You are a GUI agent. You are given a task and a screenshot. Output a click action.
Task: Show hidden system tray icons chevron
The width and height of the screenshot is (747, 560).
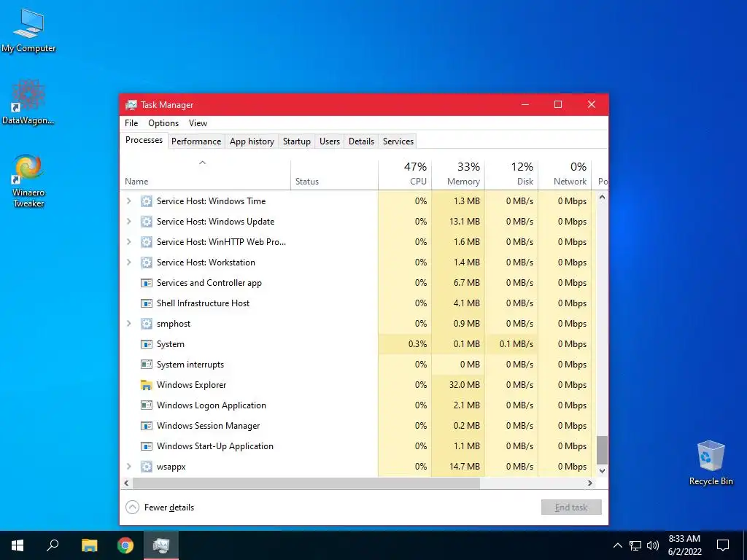[x=617, y=545]
